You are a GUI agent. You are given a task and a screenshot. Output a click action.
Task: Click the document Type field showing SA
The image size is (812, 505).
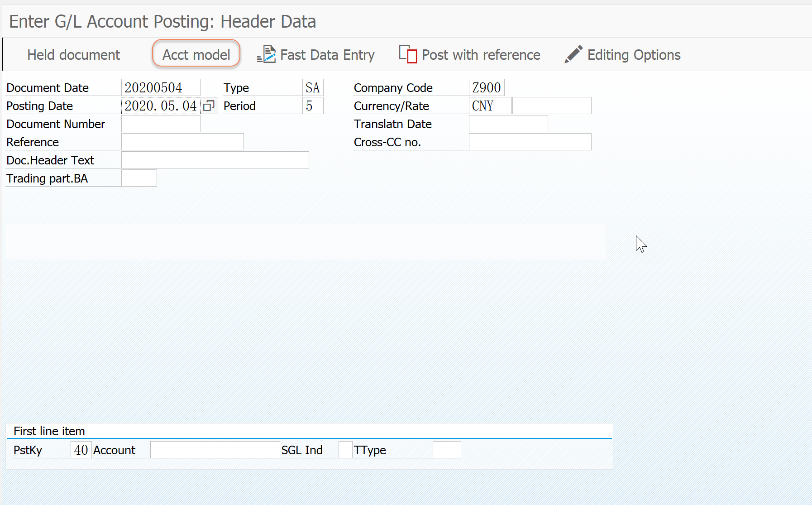coord(313,87)
